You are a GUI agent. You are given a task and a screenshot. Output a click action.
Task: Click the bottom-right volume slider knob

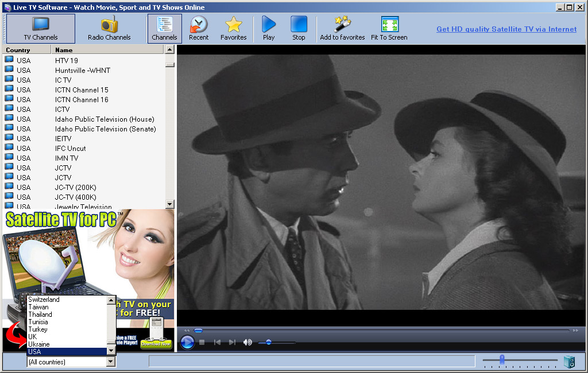point(502,359)
